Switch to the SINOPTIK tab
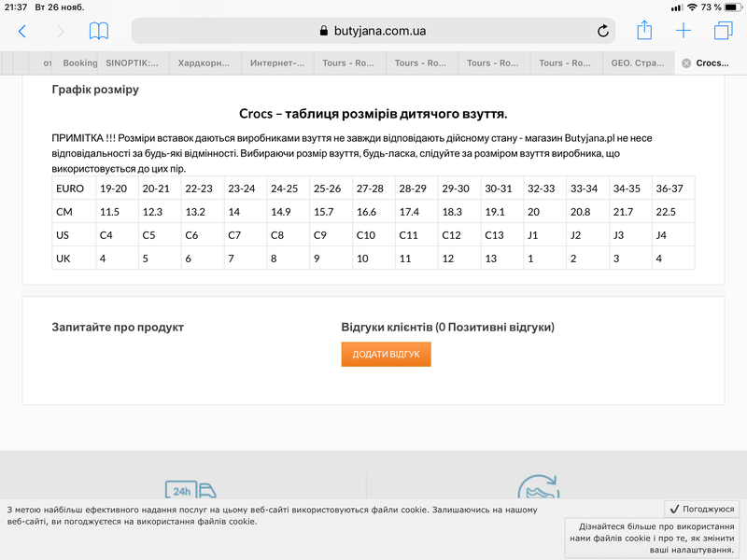The image size is (747, 560). tap(133, 63)
